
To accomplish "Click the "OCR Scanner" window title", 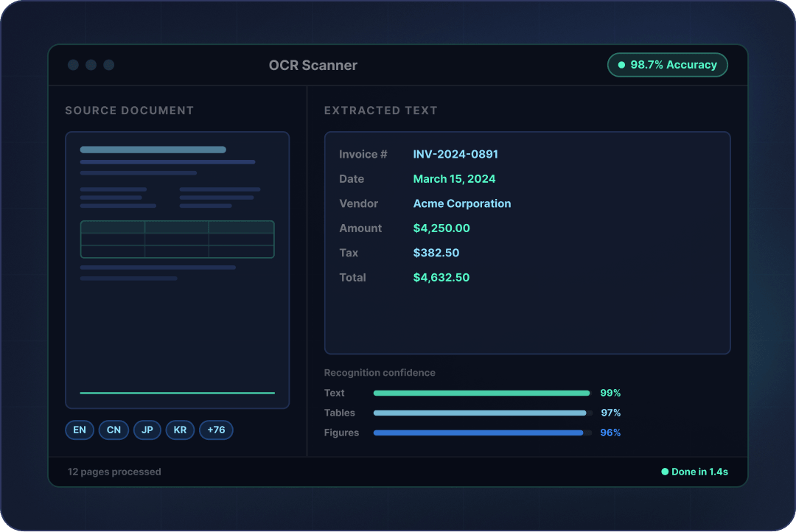I will click(x=313, y=65).
